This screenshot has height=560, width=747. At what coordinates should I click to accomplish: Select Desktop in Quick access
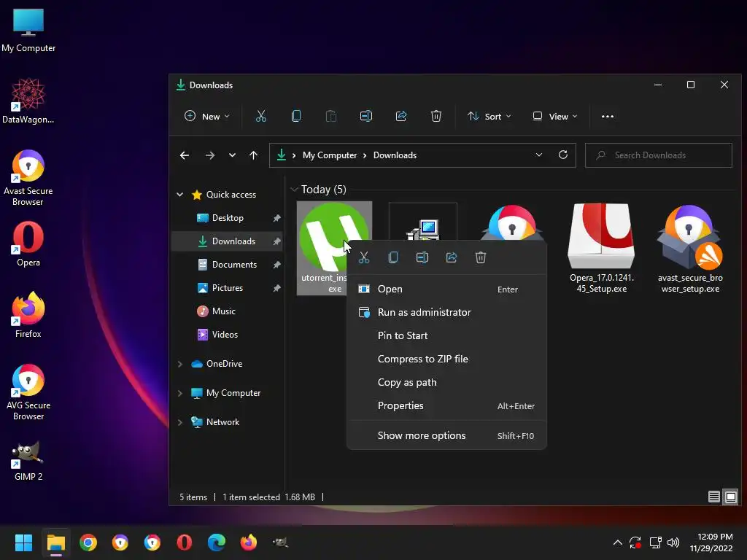[x=228, y=217]
